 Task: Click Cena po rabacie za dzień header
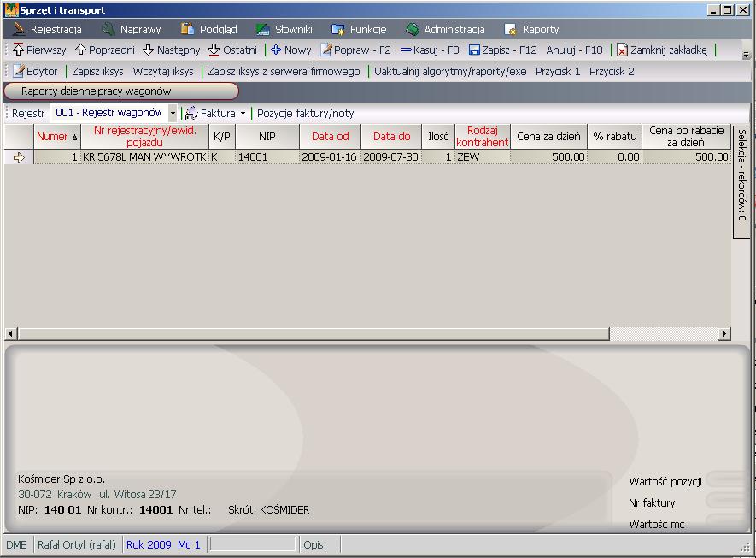pos(687,137)
